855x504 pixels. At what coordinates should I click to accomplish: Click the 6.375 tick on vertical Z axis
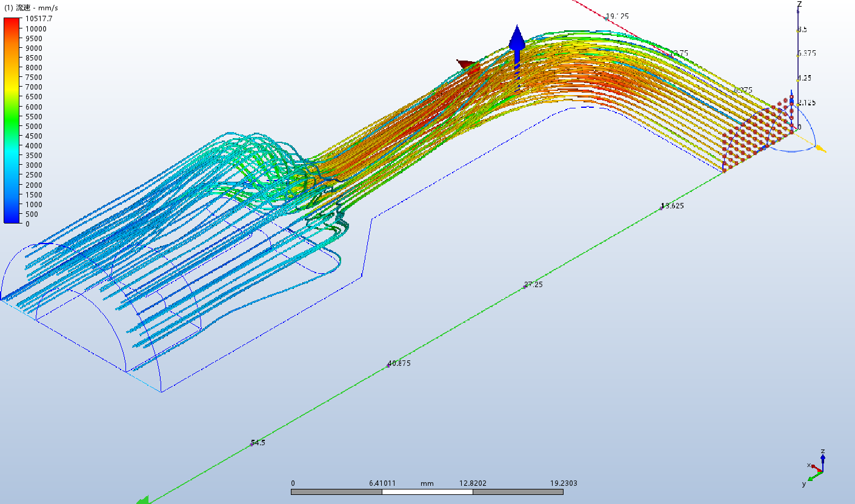point(799,54)
